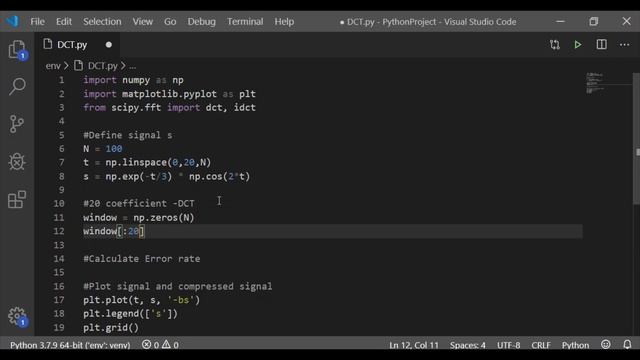Change end of line sequence CRLF
The image size is (640, 360).
[541, 345]
